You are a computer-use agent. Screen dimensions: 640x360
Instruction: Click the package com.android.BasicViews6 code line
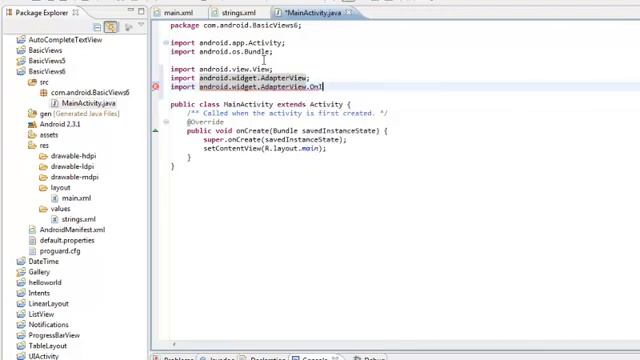pyautogui.click(x=236, y=25)
